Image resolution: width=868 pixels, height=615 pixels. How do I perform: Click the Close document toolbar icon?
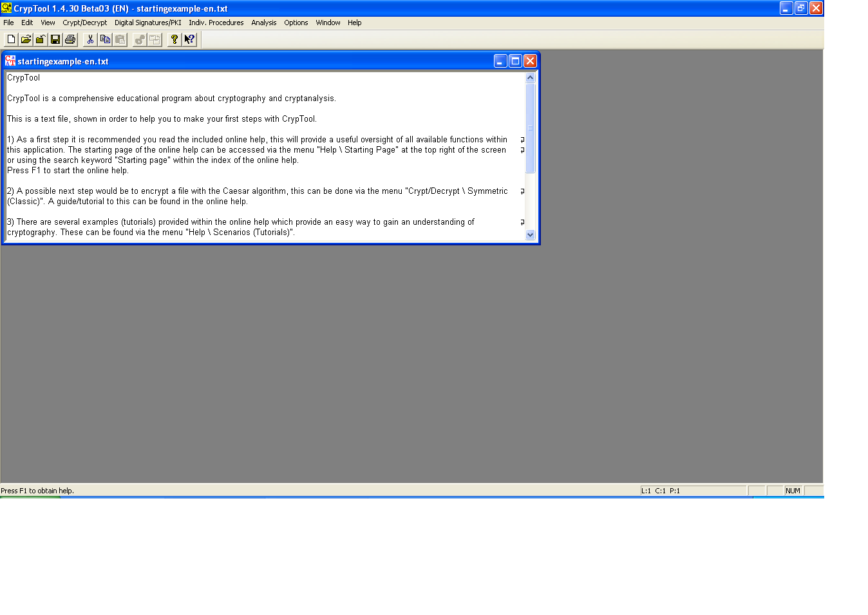pos(41,39)
